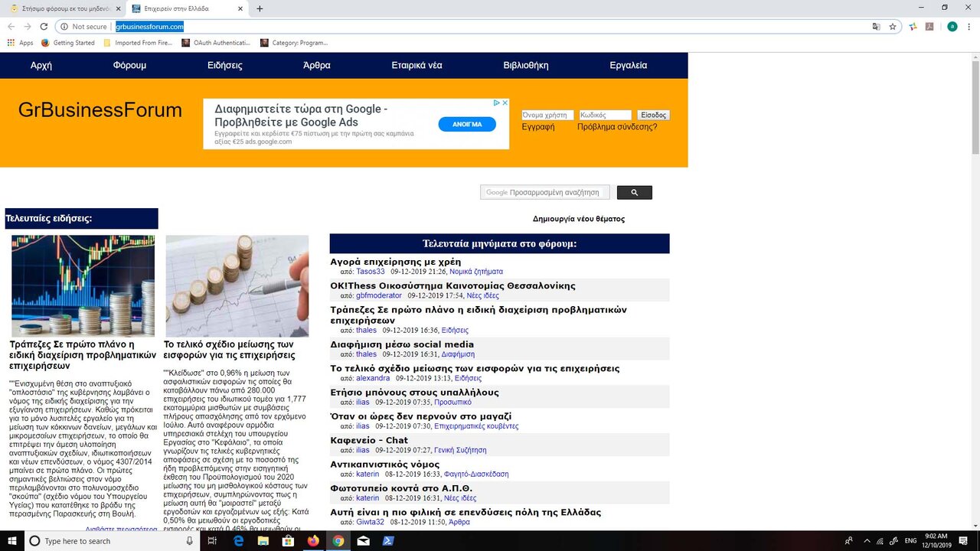Open the OAuth Authentication bookmark
The width and height of the screenshot is (980, 551).
point(216,43)
